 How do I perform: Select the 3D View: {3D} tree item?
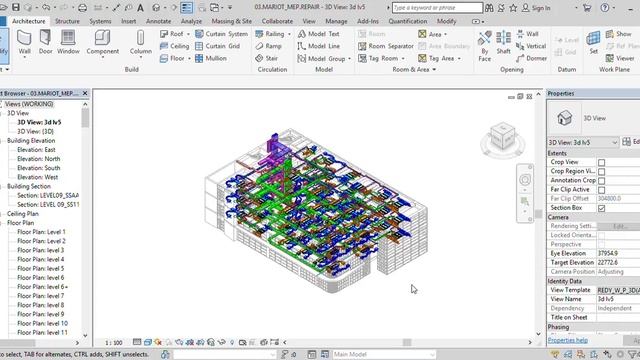pyautogui.click(x=35, y=131)
